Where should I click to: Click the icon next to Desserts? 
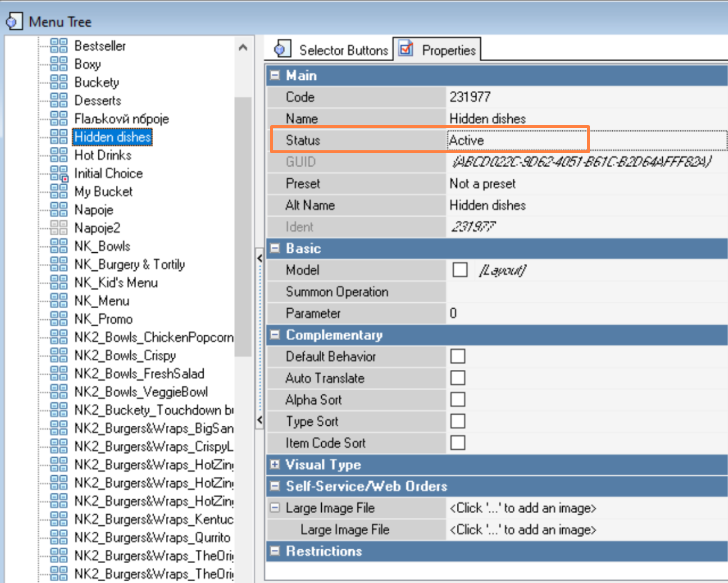click(59, 100)
